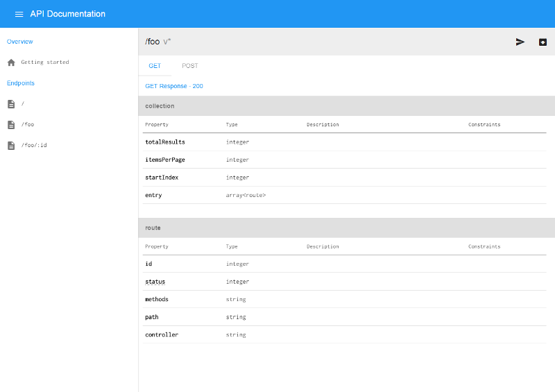The width and height of the screenshot is (555, 392).
Task: Click the send request arrow icon
Action: [x=520, y=42]
